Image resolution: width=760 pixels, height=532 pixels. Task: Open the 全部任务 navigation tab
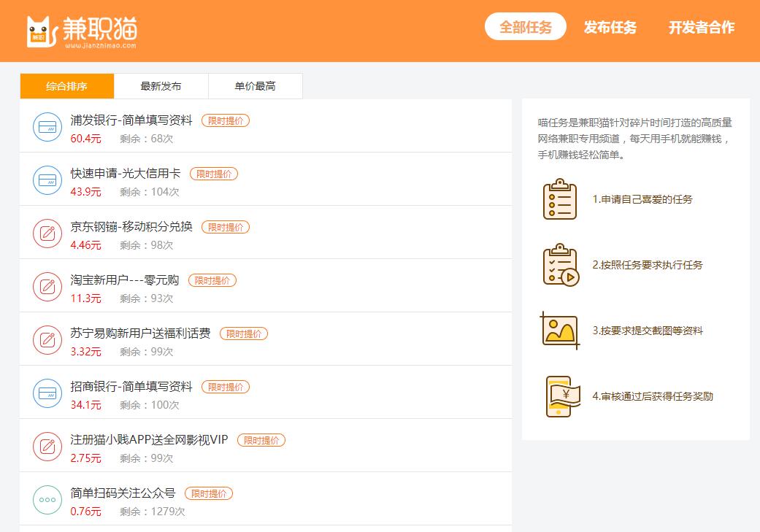coord(526,27)
